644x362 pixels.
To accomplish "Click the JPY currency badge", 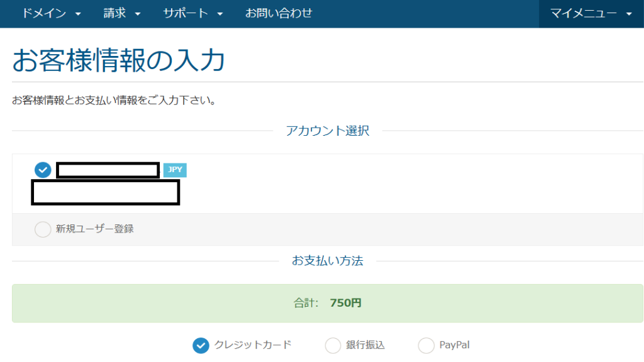I will 175,170.
